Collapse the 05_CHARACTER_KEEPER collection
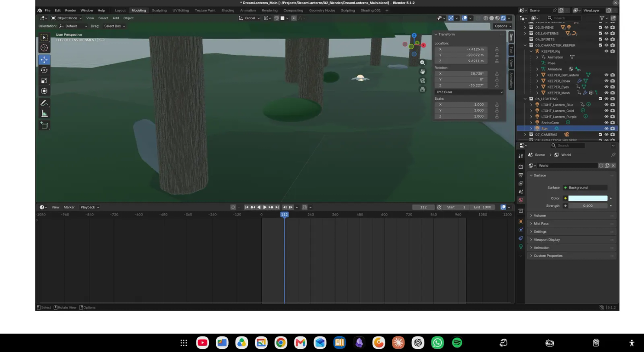Screen dimensions: 644x352 [x=525, y=45]
